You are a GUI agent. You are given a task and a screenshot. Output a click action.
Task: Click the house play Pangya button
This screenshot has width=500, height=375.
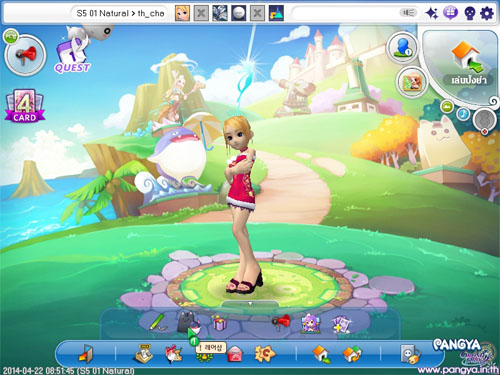point(467,63)
